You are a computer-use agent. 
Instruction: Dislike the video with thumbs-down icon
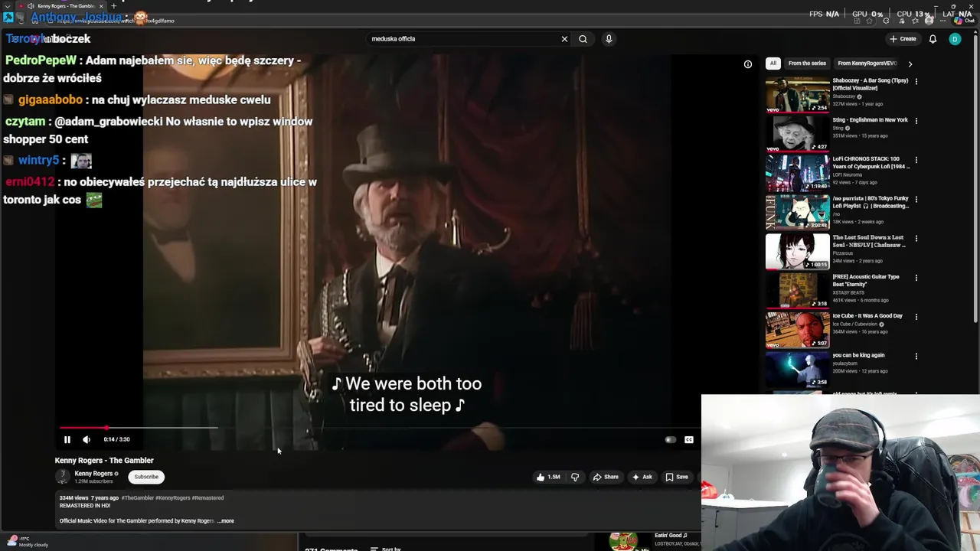[x=575, y=477]
